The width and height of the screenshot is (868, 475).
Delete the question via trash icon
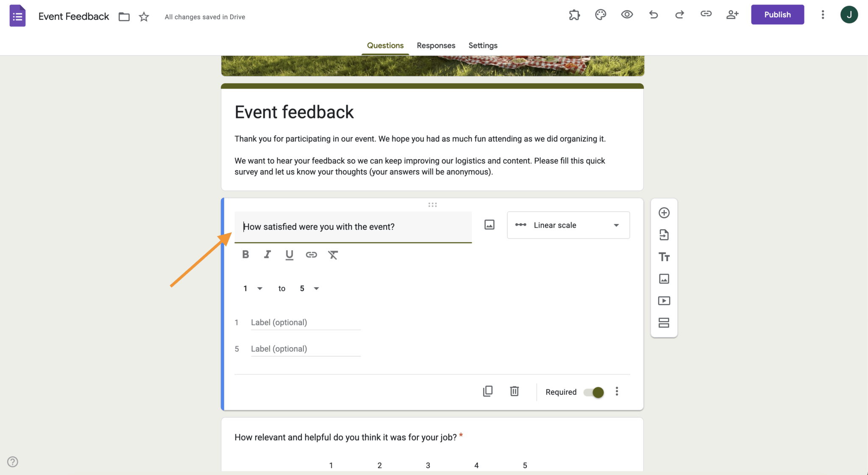[514, 391]
